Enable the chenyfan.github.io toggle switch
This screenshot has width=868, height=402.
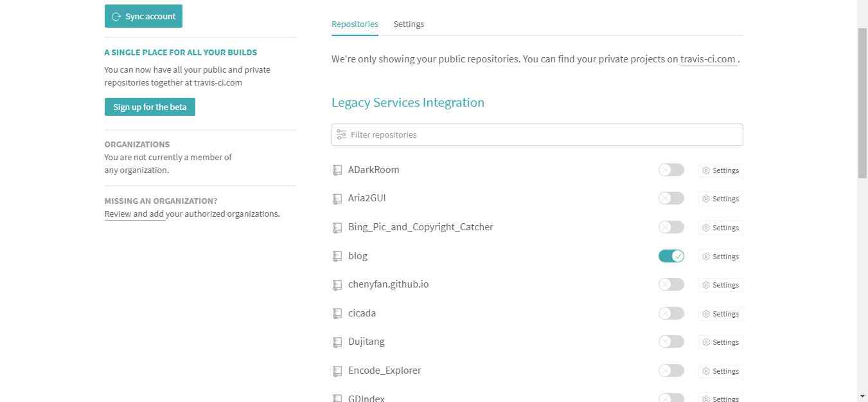pyautogui.click(x=671, y=284)
